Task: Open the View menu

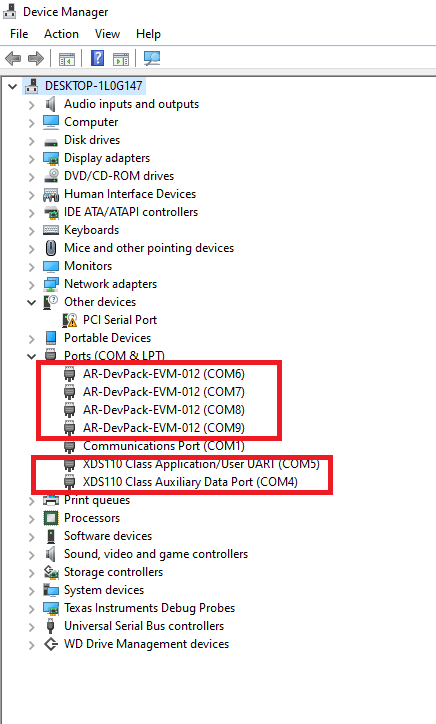Action: pyautogui.click(x=107, y=34)
